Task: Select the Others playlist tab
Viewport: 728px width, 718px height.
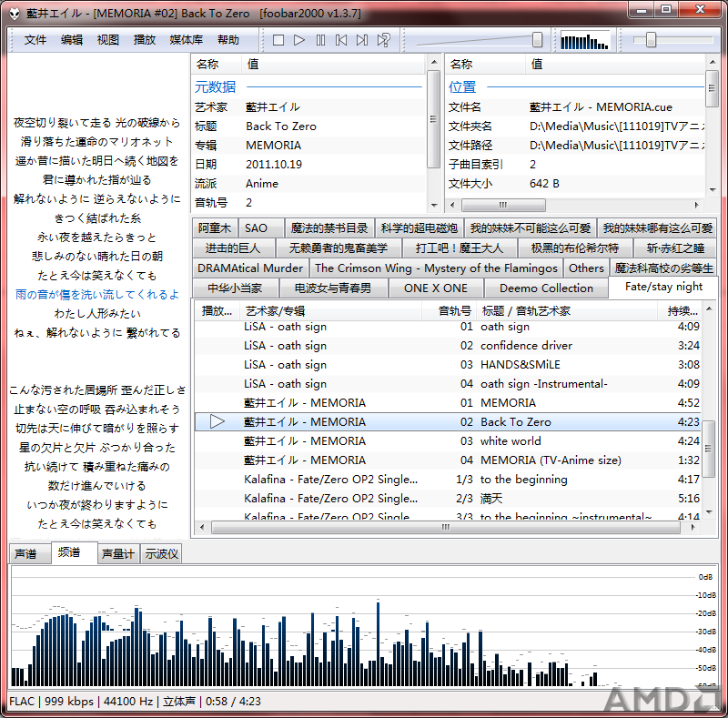Action: coord(586,268)
